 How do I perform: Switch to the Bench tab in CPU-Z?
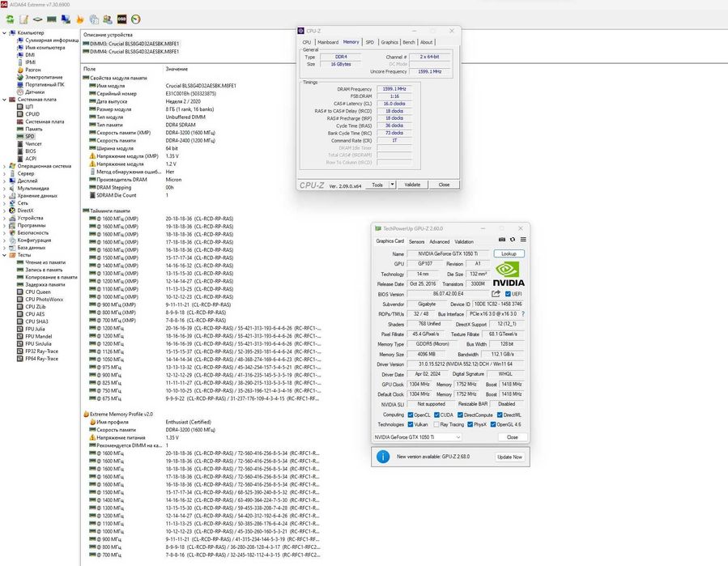409,42
